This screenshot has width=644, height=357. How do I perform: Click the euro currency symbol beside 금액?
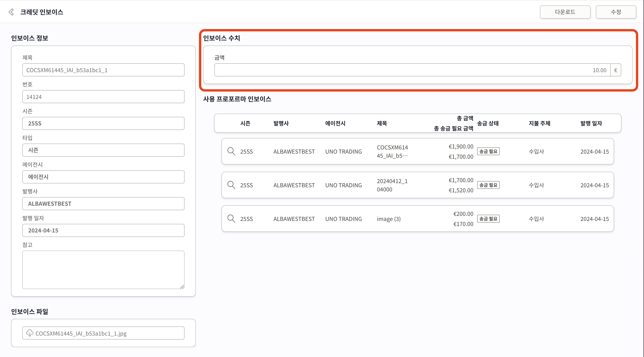[x=616, y=70]
